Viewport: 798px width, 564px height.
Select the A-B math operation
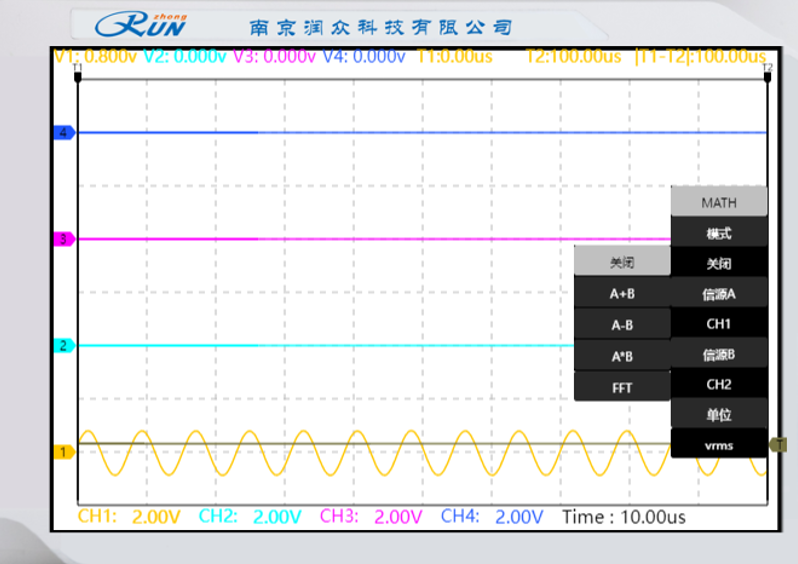[622, 325]
